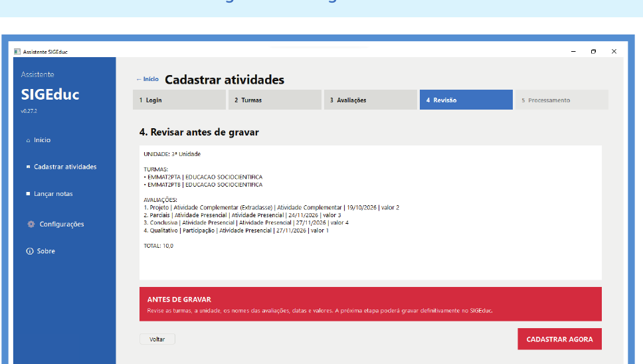Click the Voltar button
The width and height of the screenshot is (643, 364).
[157, 339]
